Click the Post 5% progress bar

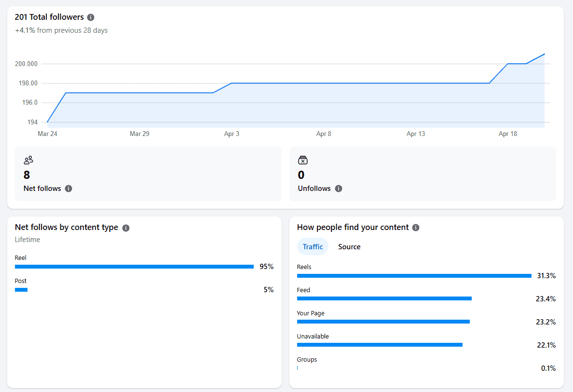click(21, 290)
